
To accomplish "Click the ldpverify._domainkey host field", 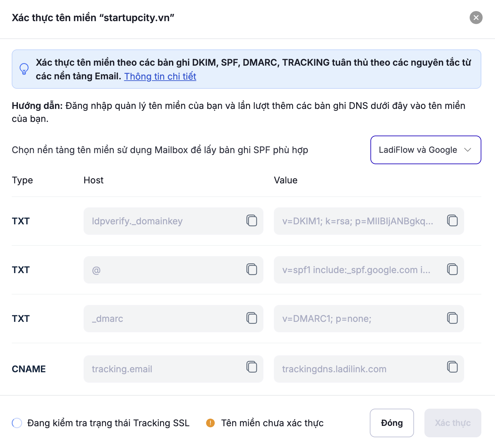I will [x=163, y=221].
